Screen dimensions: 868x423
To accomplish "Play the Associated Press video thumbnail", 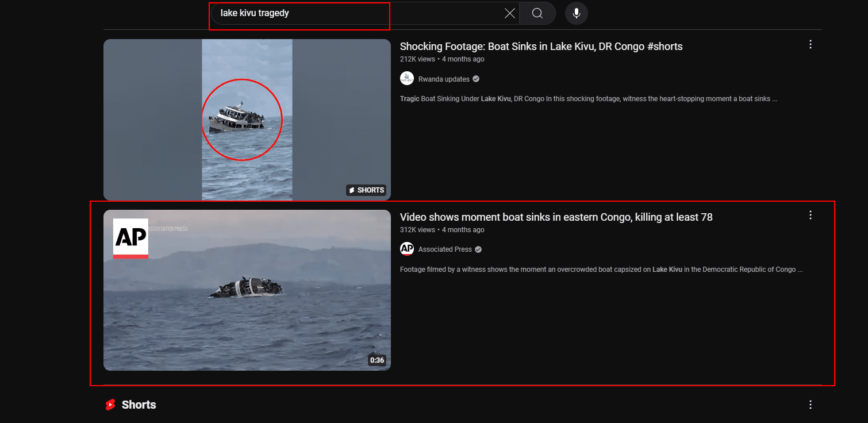I will (x=247, y=290).
